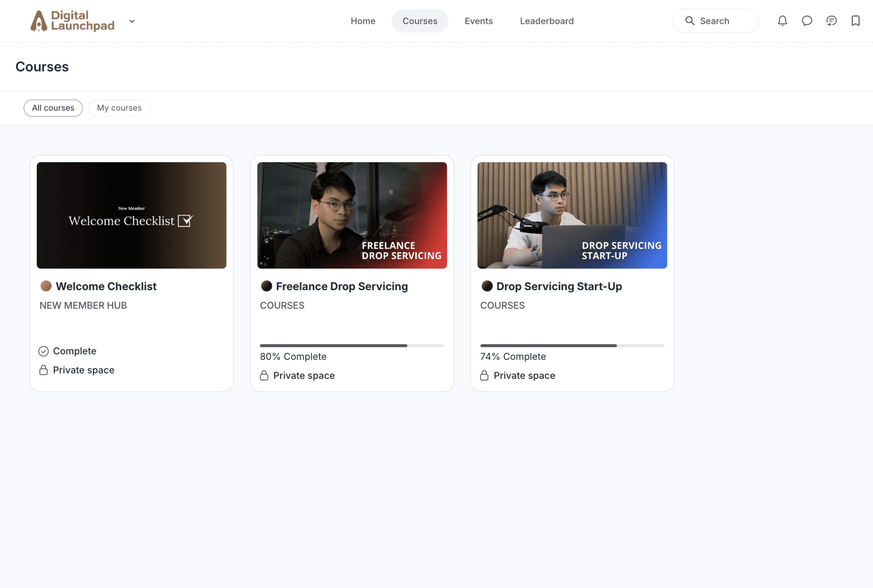Open the Welcome Checklist course title
The width and height of the screenshot is (873, 588).
point(106,286)
